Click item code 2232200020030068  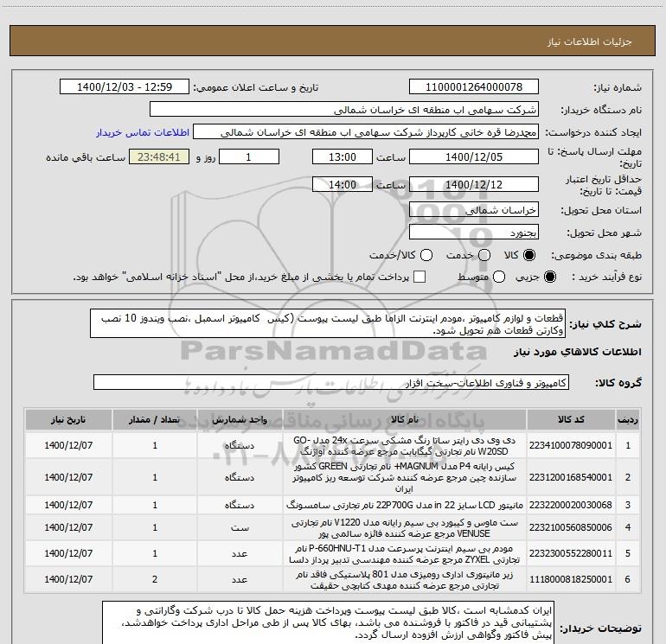[x=571, y=505]
